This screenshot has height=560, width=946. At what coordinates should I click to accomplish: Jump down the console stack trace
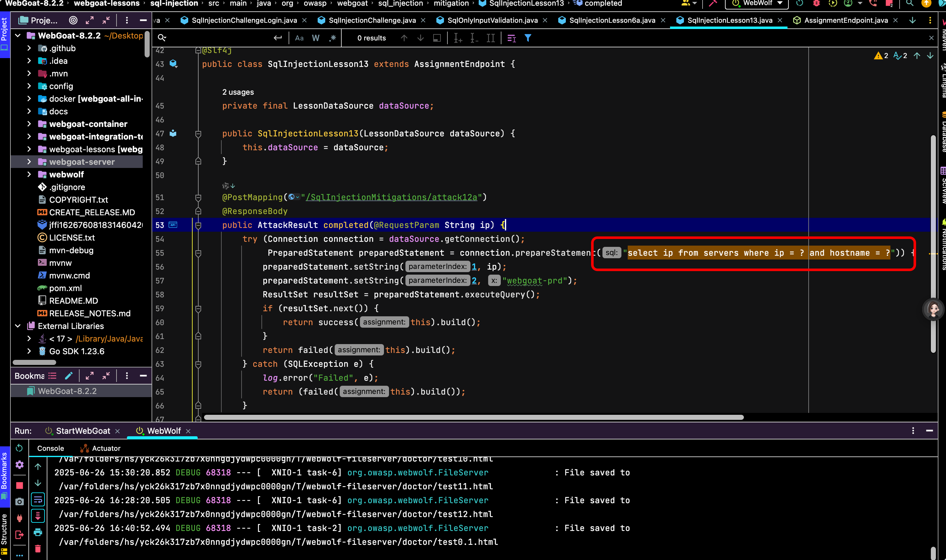[38, 483]
